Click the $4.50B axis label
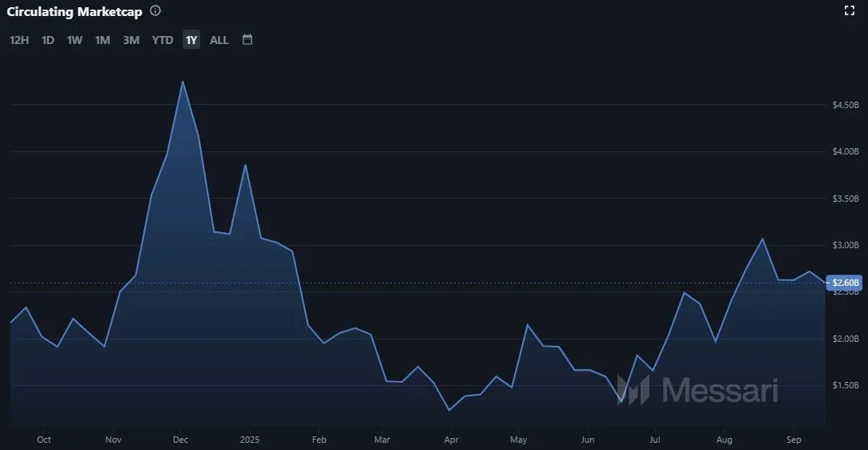868x450 pixels. (846, 105)
